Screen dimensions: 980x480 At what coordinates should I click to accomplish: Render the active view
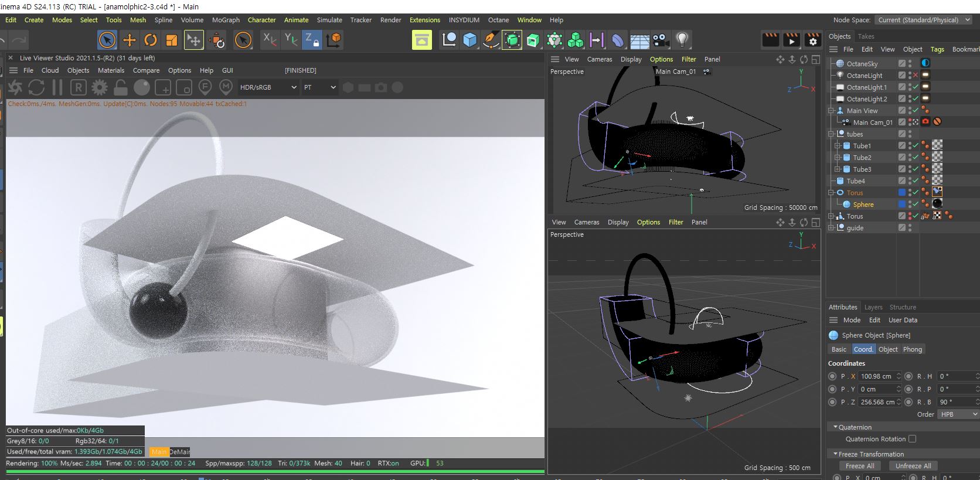(770, 40)
